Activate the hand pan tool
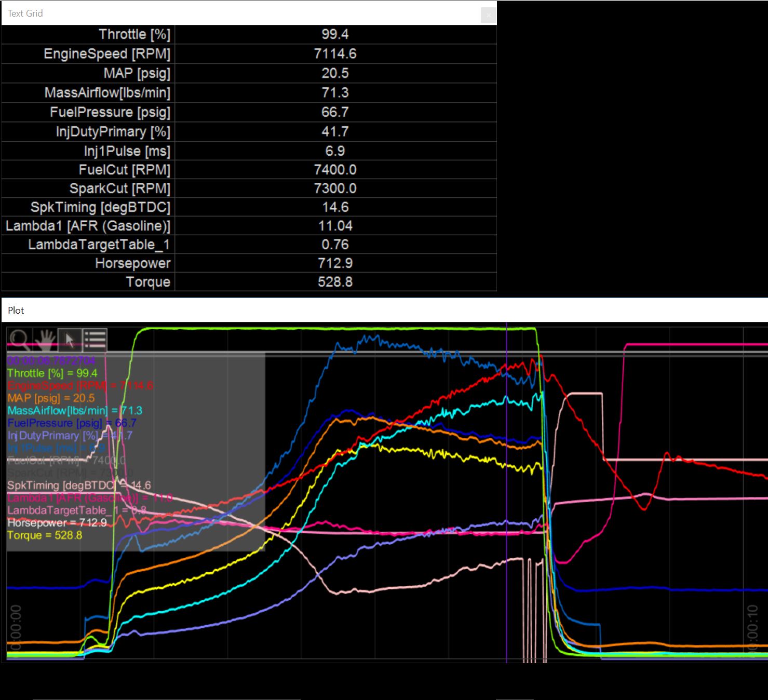768x700 pixels. [x=45, y=340]
